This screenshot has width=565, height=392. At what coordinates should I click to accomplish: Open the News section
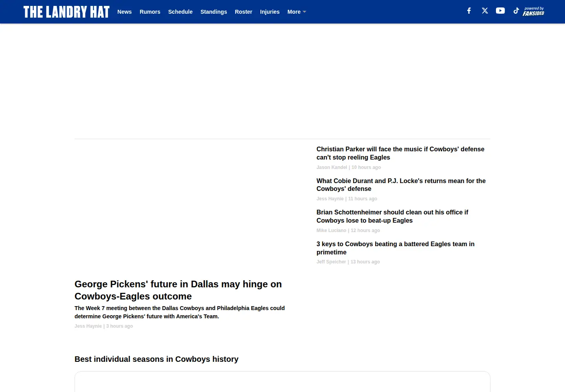tap(124, 12)
